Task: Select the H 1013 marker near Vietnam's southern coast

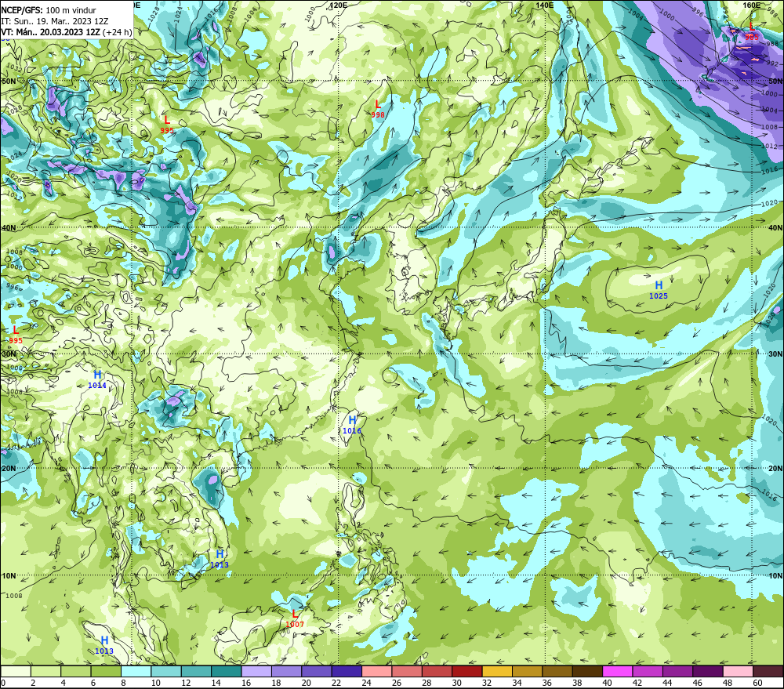Action: 220,554
